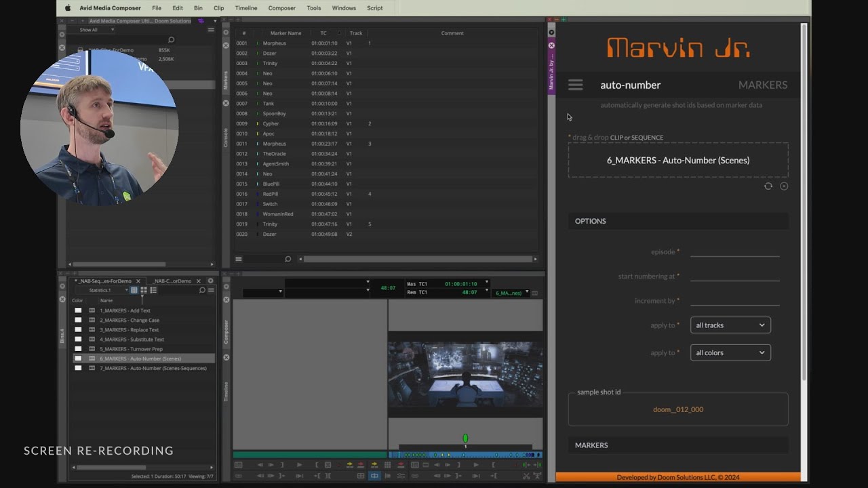Viewport: 868px width, 488px height.
Task: Click the blue timeline position bar
Action: [x=466, y=455]
